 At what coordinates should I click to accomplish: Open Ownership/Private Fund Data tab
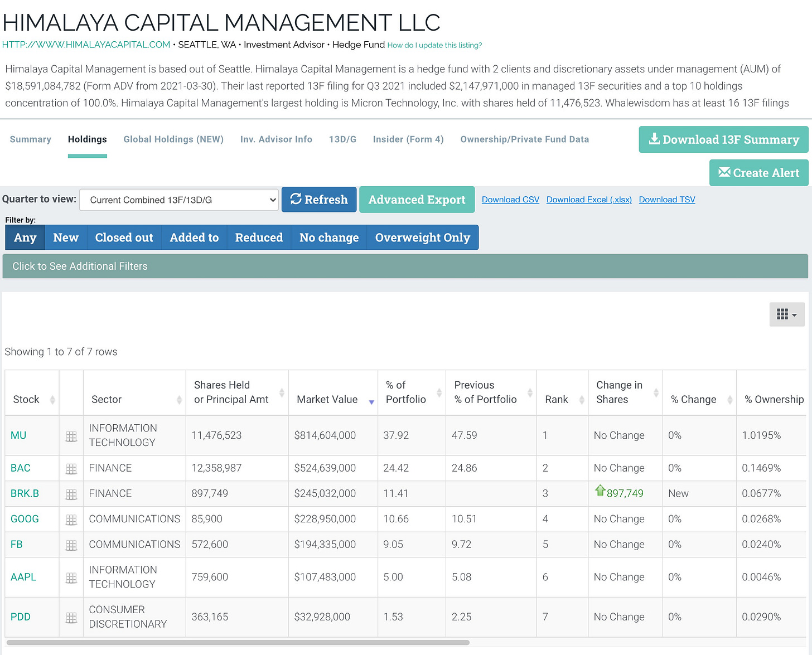tap(525, 139)
